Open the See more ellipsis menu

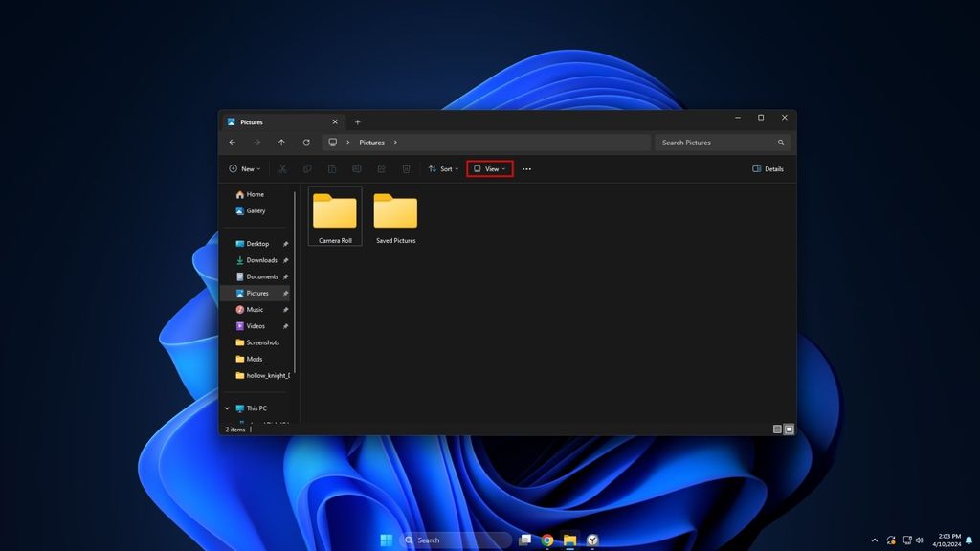tap(524, 168)
